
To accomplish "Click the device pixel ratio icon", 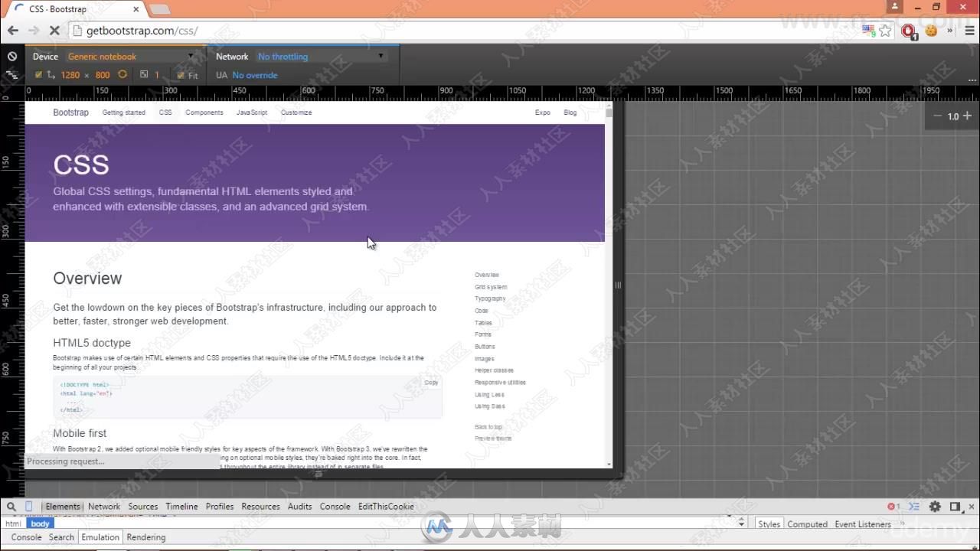I will click(144, 75).
